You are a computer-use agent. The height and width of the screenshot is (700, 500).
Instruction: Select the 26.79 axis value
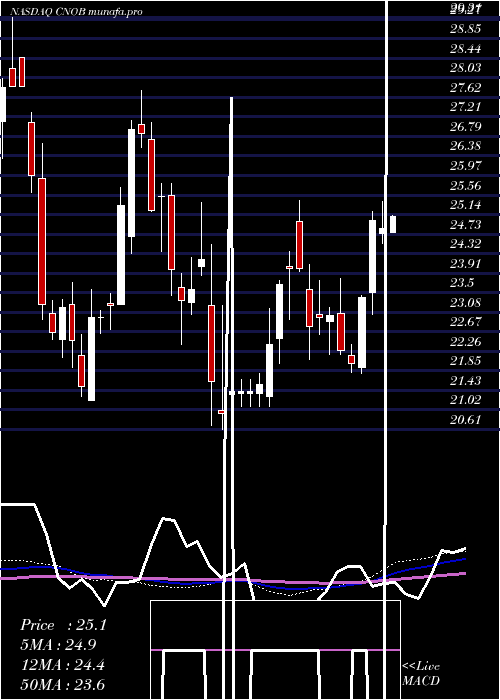pyautogui.click(x=466, y=126)
